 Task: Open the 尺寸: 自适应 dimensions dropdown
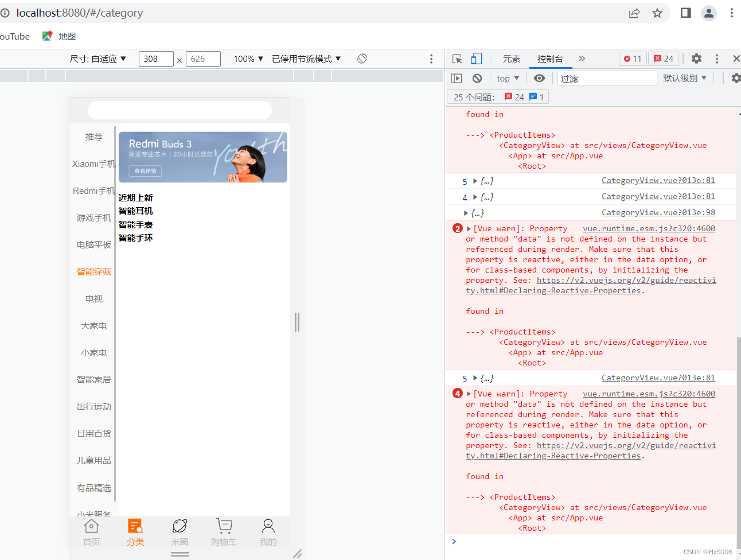pyautogui.click(x=97, y=59)
